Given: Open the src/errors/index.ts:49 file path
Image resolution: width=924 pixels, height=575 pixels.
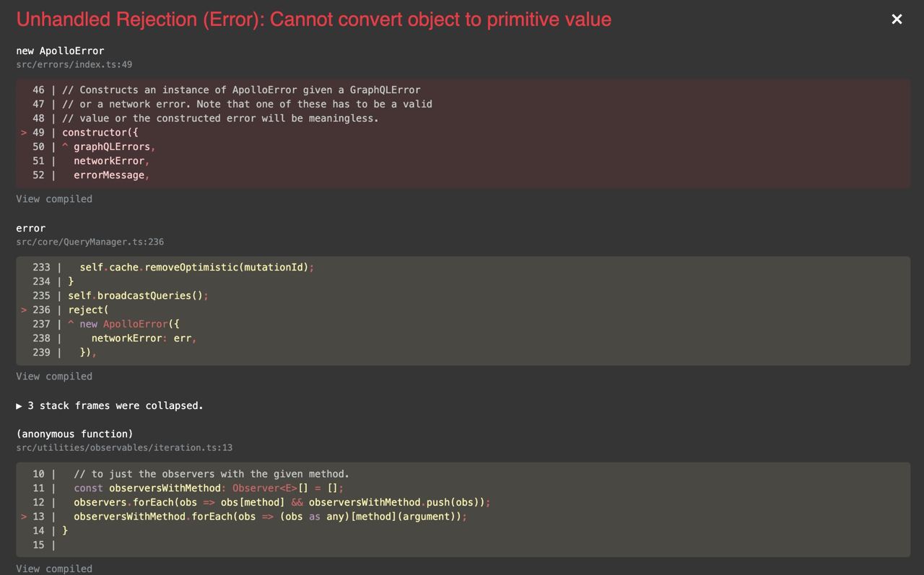Looking at the screenshot, I should (x=74, y=65).
